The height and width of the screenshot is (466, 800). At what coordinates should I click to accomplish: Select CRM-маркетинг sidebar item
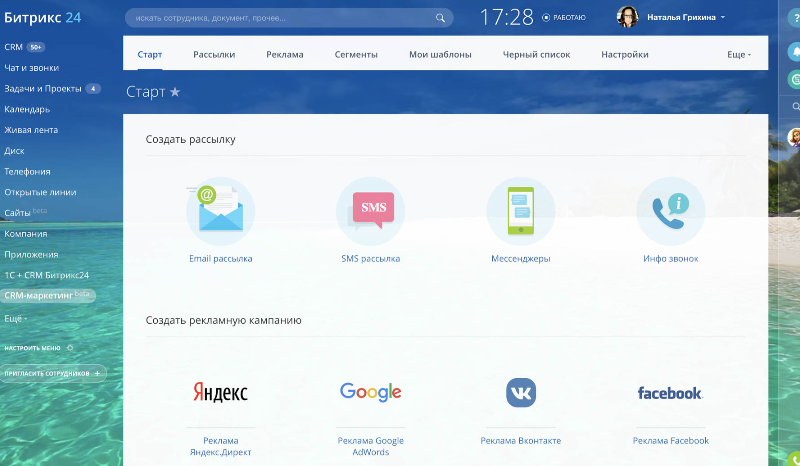click(x=47, y=296)
